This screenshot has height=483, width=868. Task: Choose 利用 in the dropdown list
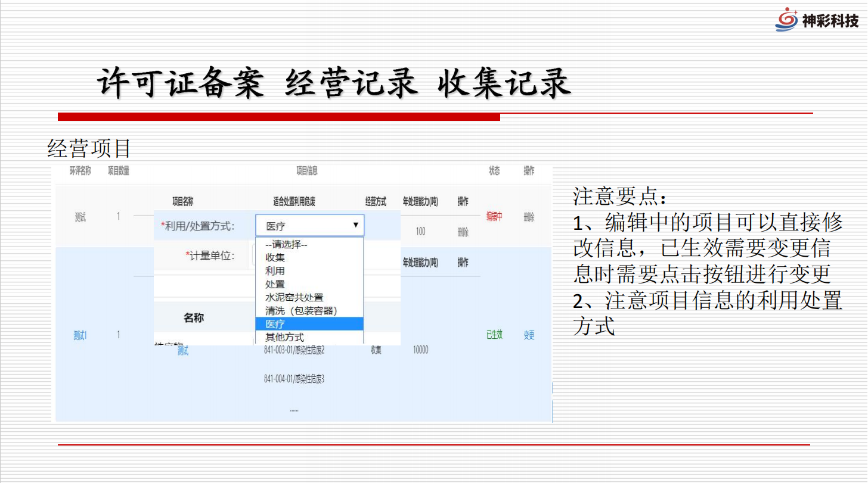click(275, 270)
